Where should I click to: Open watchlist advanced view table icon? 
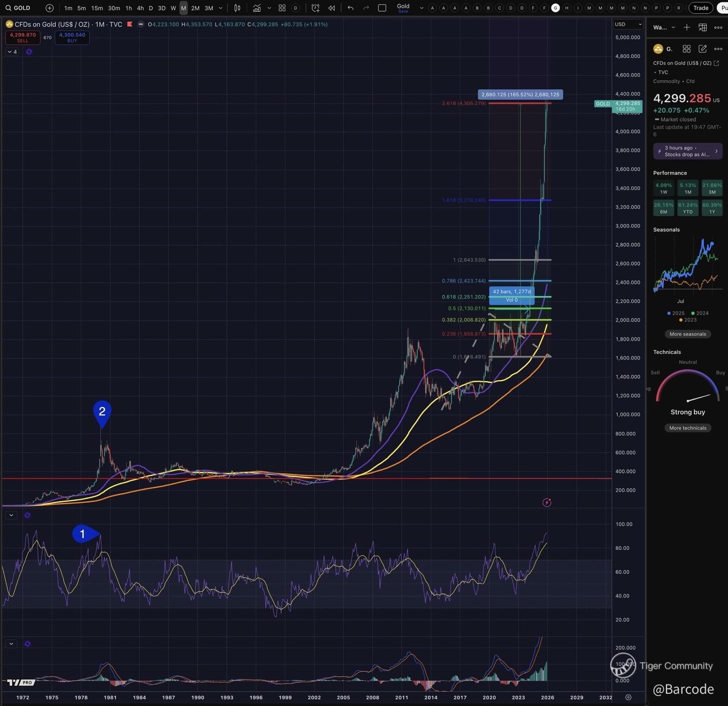click(702, 27)
